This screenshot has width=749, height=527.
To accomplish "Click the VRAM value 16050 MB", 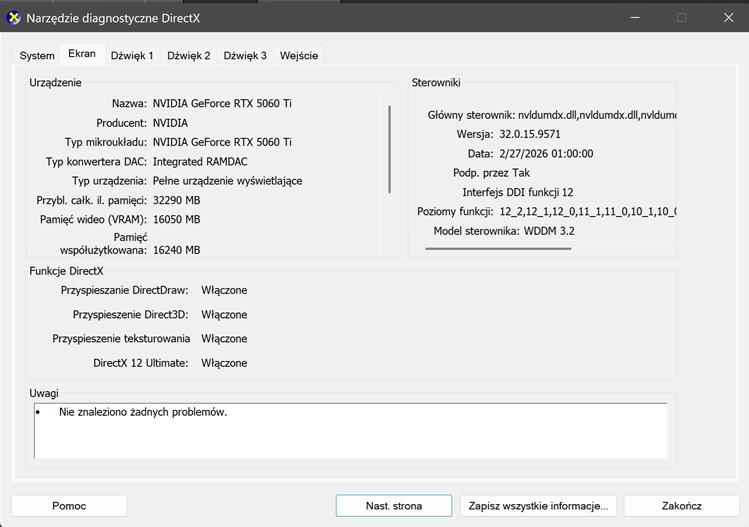I will [x=177, y=219].
